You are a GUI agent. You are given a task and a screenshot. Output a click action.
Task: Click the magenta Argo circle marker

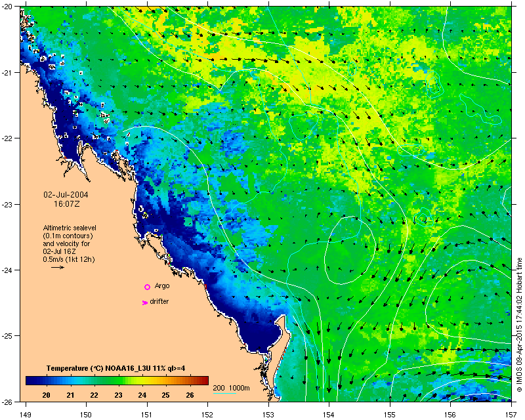tap(147, 287)
